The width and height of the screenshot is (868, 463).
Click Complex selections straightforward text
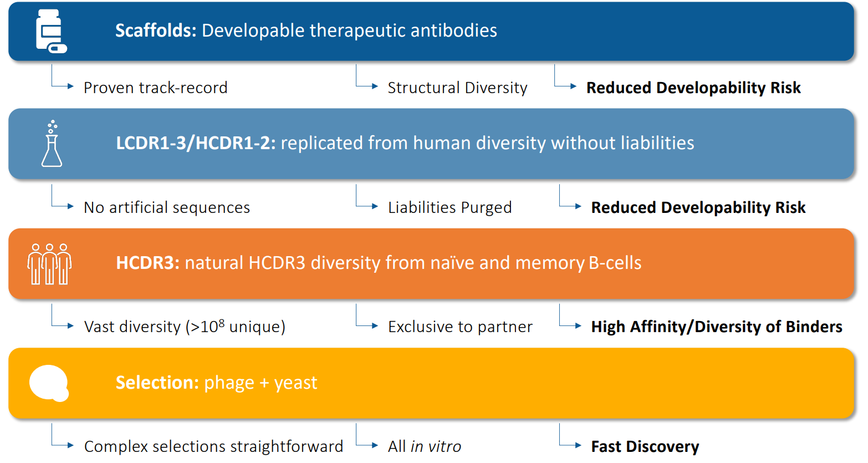pos(213,446)
